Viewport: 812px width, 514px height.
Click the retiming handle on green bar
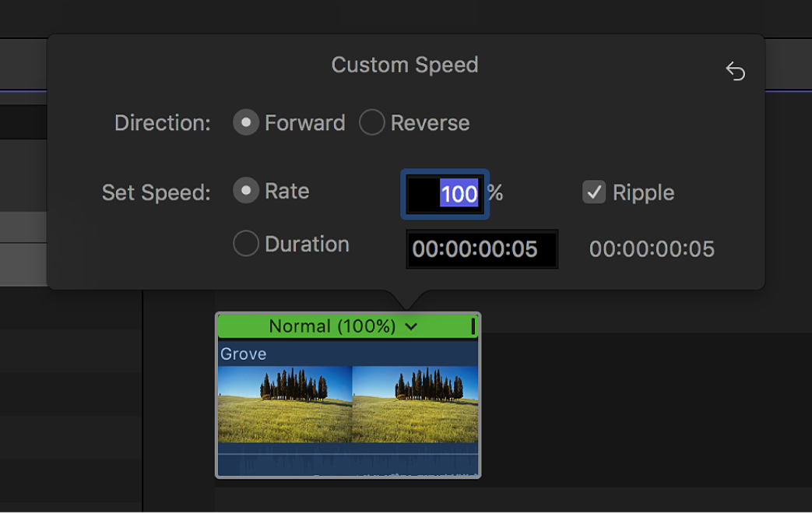click(x=473, y=327)
